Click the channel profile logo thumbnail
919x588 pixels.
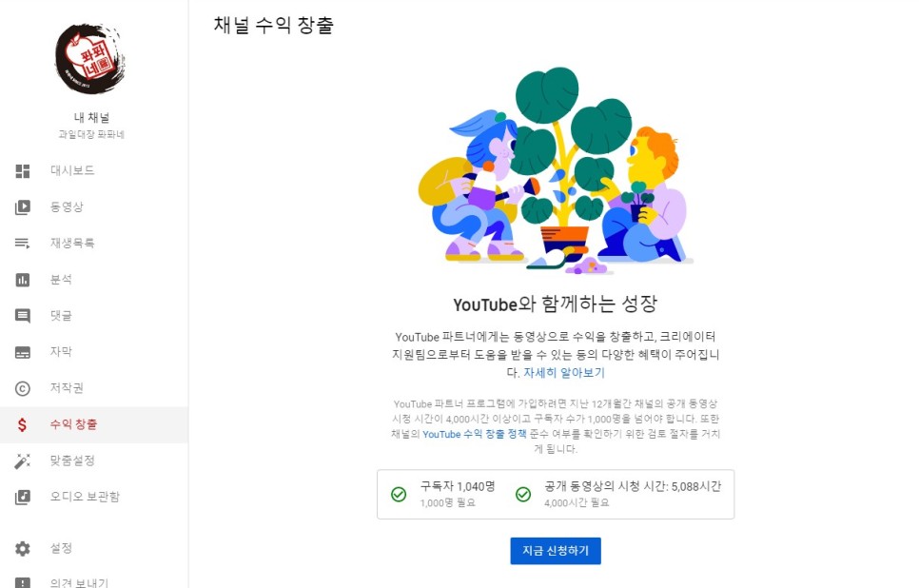click(x=89, y=59)
